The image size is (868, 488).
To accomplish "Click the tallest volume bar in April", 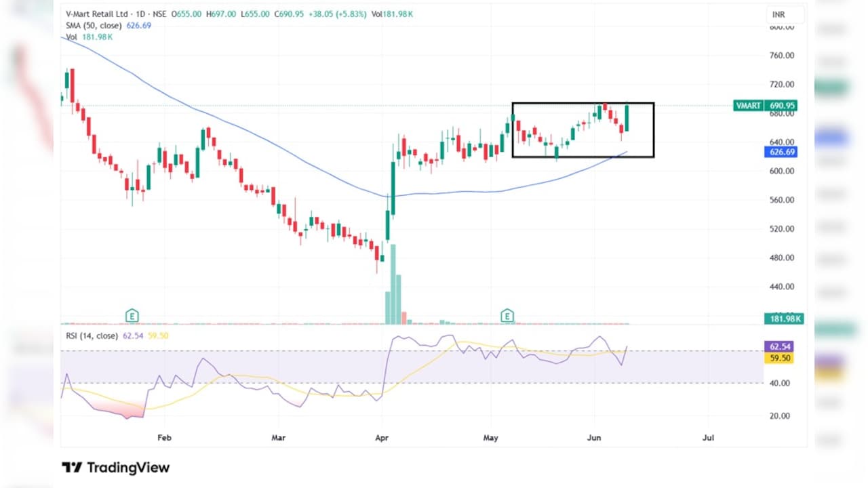I will (393, 284).
